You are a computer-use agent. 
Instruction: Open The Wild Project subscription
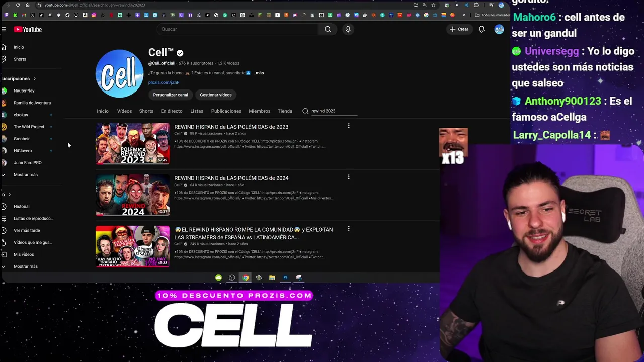coord(29,127)
